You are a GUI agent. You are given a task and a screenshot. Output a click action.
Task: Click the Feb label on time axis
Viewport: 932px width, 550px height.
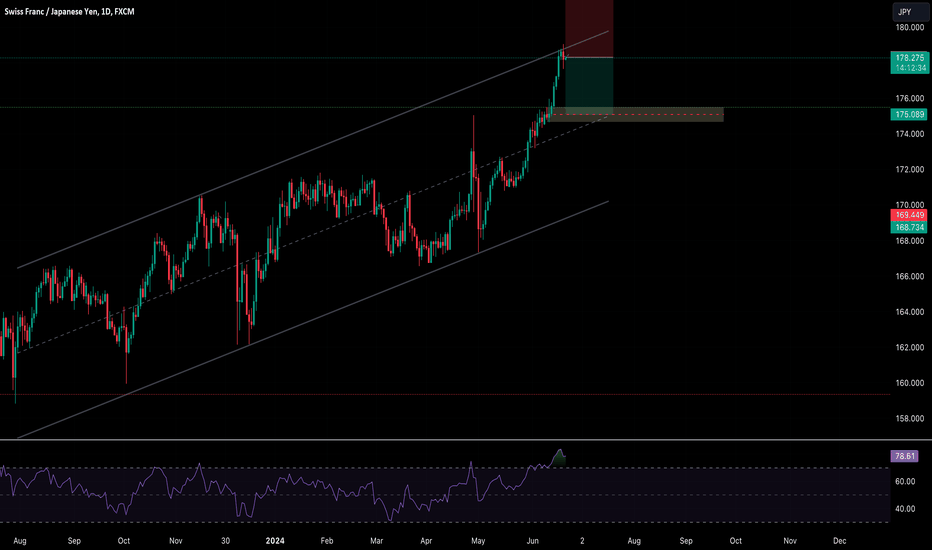(326, 540)
